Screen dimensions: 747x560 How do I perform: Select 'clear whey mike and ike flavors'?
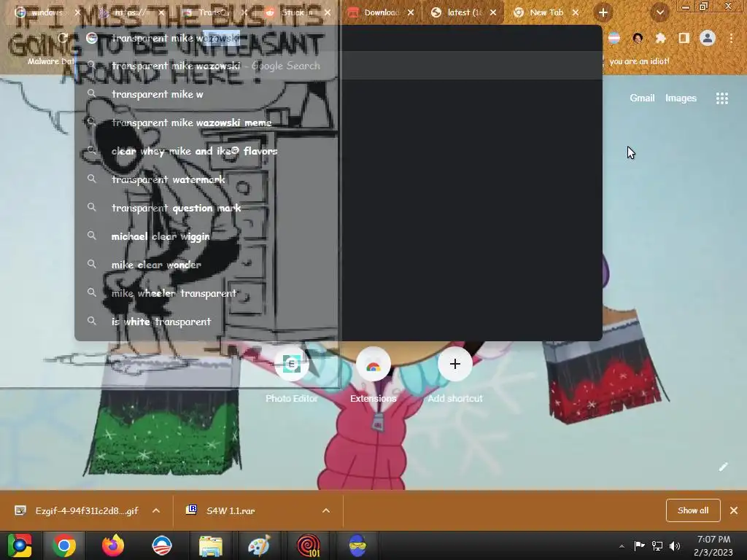338,151
